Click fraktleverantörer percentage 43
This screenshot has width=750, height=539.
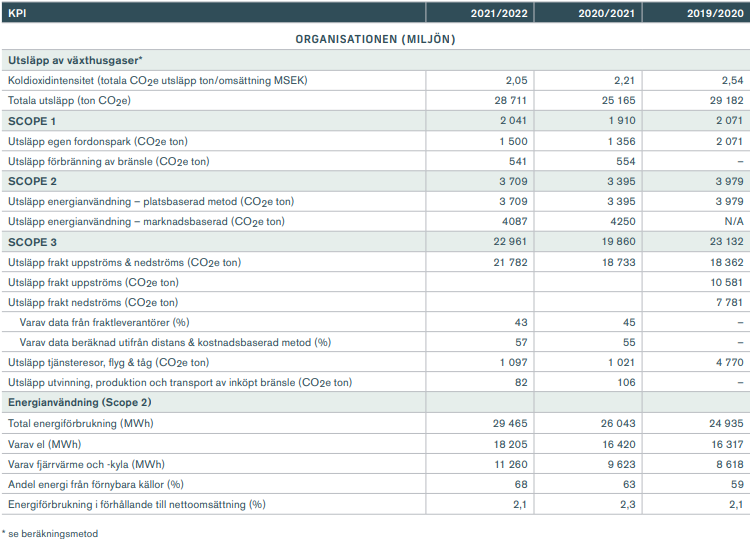pos(521,323)
